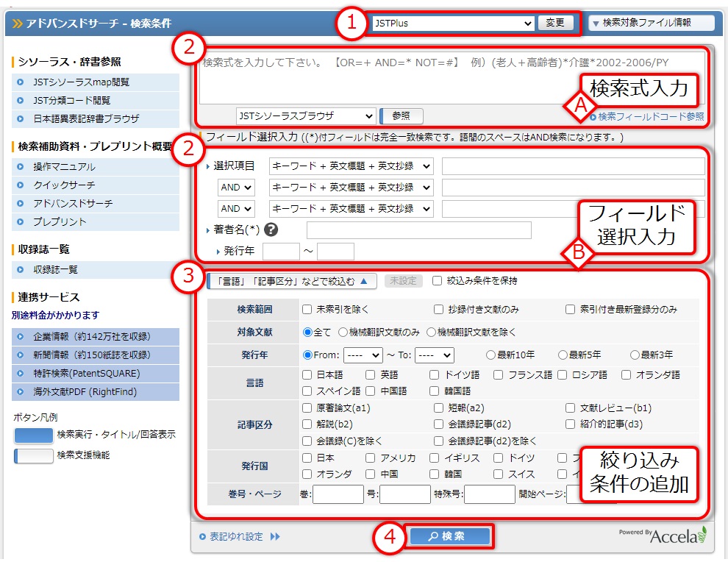Select the 最新10年 radio button
Viewport: 728px width, 562px height.
(x=490, y=355)
